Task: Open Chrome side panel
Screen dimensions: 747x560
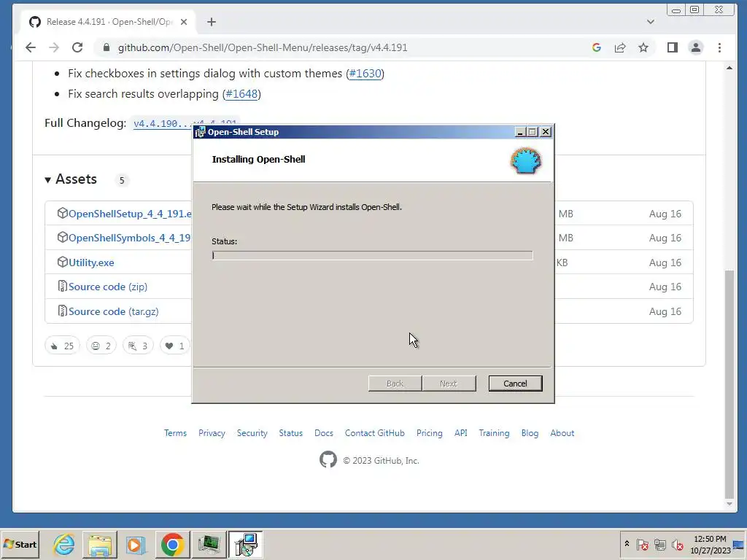Action: click(672, 47)
